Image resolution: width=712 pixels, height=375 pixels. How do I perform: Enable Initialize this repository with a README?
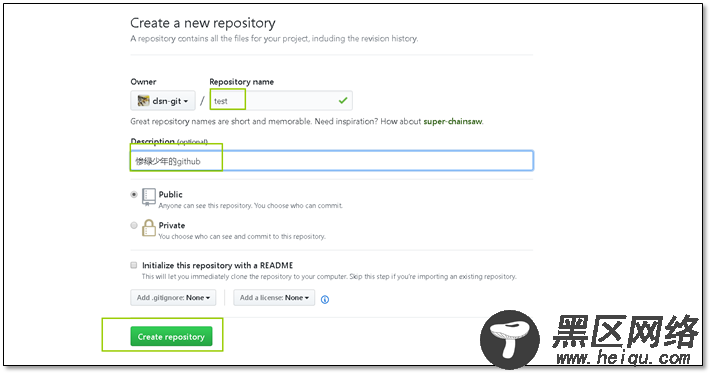pos(134,265)
